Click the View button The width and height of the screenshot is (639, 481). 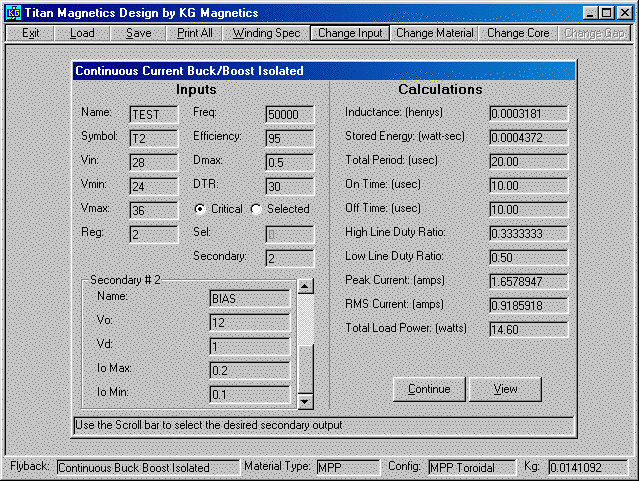[x=505, y=389]
